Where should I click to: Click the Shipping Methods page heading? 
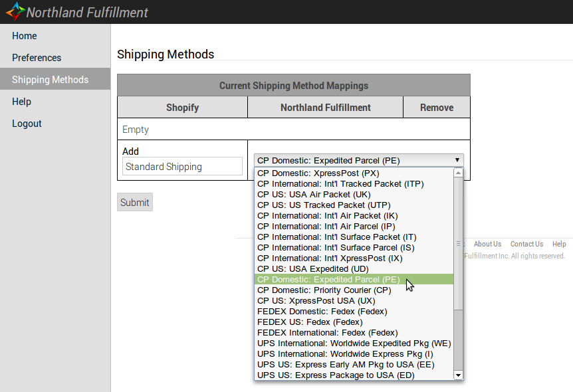click(166, 54)
